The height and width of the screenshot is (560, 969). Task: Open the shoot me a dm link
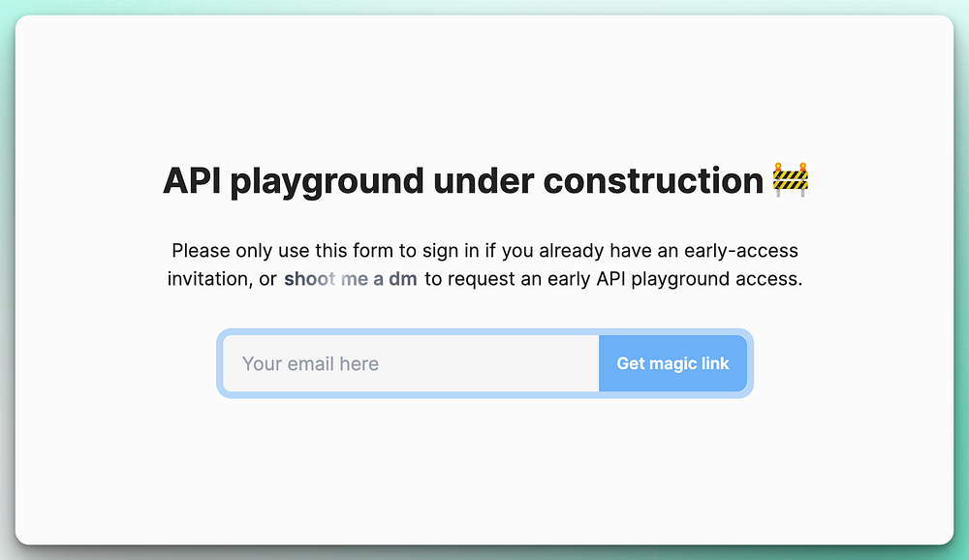click(350, 279)
